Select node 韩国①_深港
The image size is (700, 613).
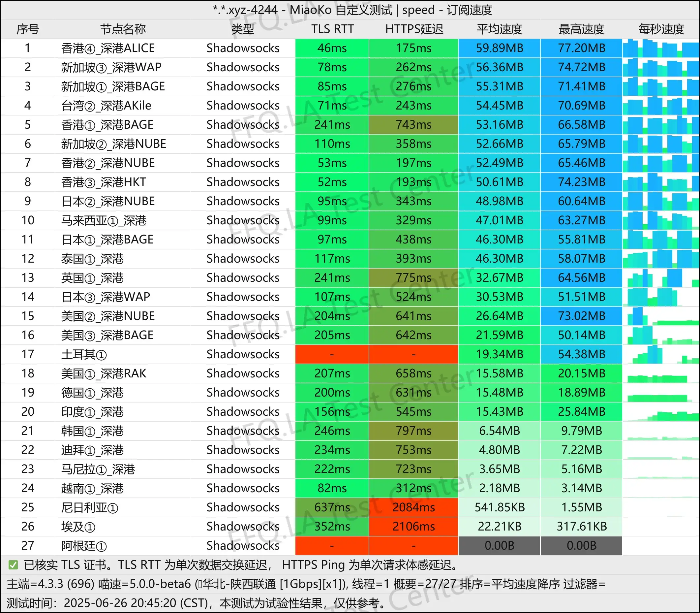pyautogui.click(x=92, y=431)
